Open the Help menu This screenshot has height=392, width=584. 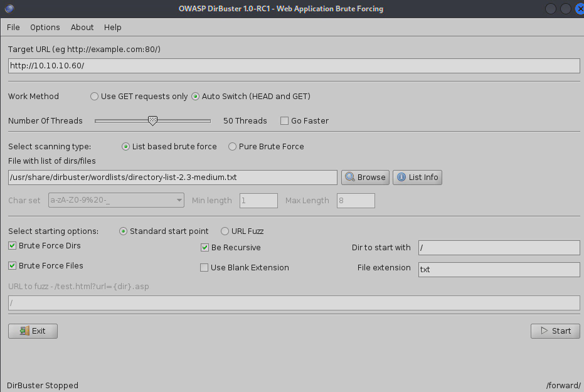113,28
